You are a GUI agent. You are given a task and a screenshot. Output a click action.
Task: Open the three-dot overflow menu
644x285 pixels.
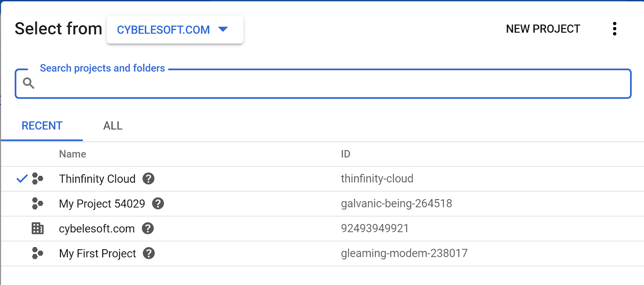click(x=614, y=29)
